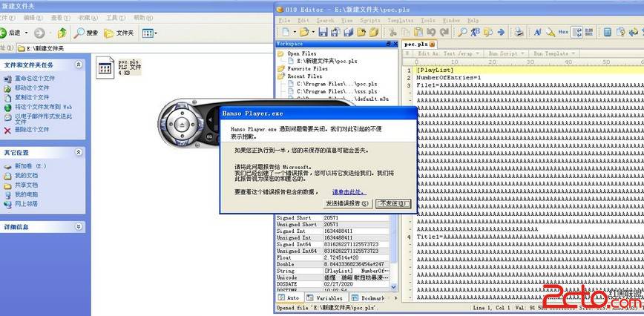This screenshot has height=316, width=644.
Task: Close the Workspace panel
Action: 395,44
